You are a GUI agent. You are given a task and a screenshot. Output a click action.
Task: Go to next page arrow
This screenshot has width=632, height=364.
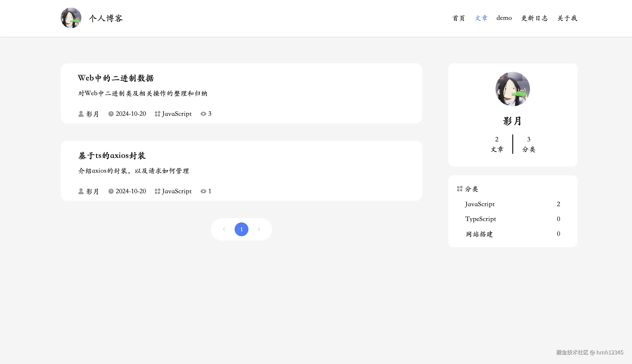pos(259,229)
